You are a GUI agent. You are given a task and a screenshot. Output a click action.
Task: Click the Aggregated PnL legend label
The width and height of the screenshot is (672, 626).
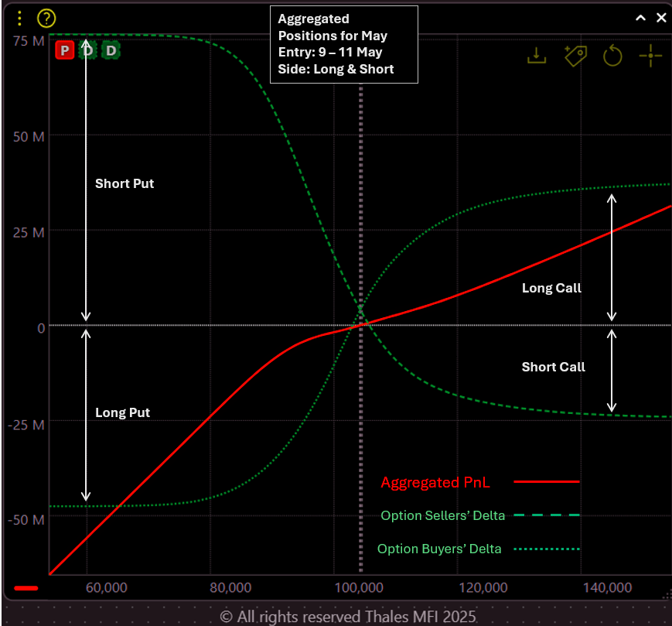[x=435, y=482]
